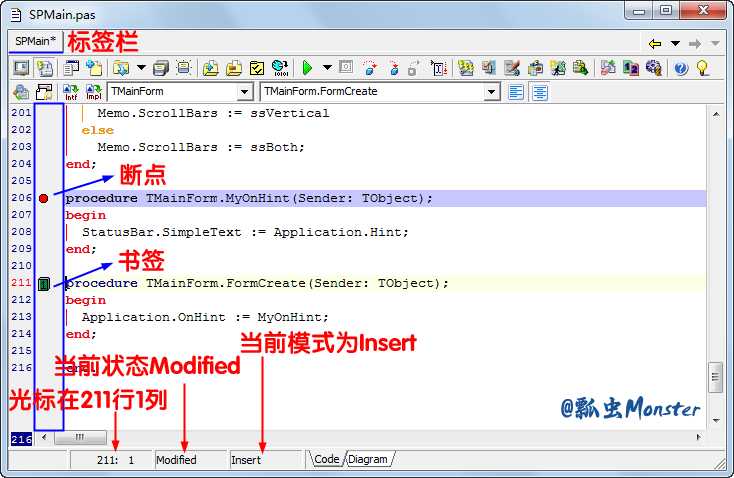Screen dimensions: 734x478
Task: Open dropdown arrow beside open folder icon
Action: (141, 68)
